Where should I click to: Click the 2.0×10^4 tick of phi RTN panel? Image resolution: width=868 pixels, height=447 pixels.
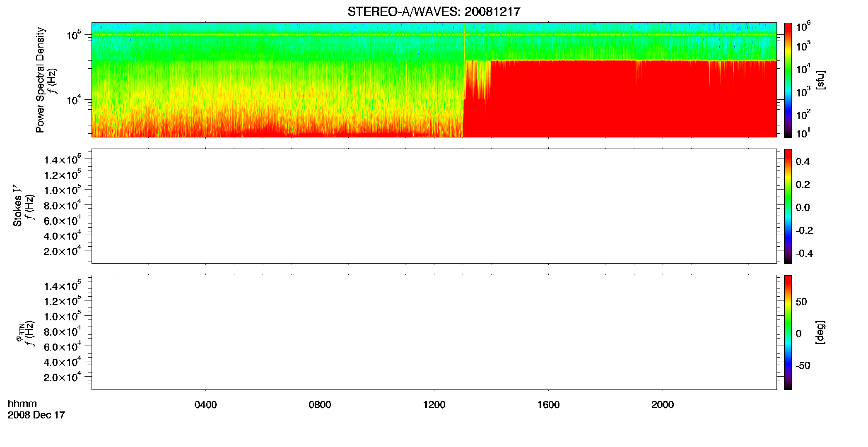(x=63, y=377)
